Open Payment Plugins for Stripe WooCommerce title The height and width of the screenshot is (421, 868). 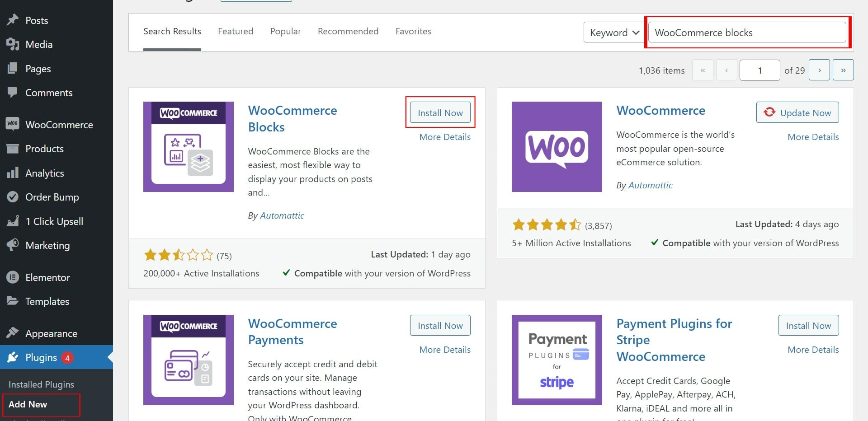[674, 340]
